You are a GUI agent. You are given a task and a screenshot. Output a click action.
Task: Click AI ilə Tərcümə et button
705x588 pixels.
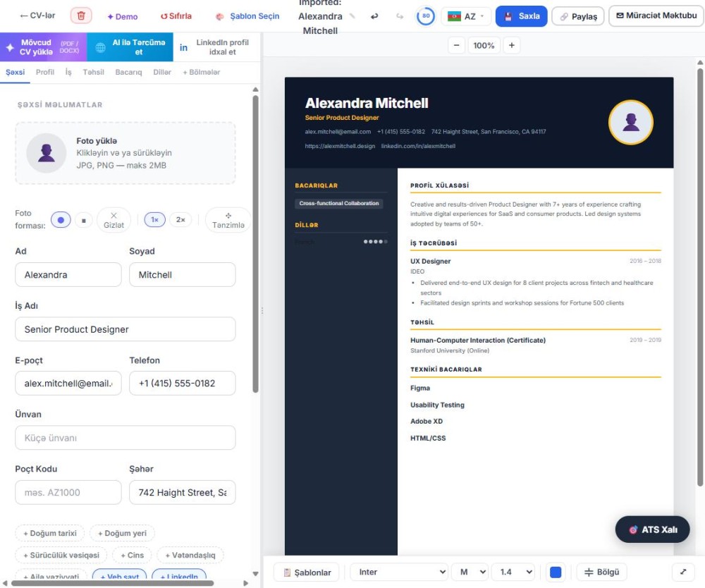point(130,47)
